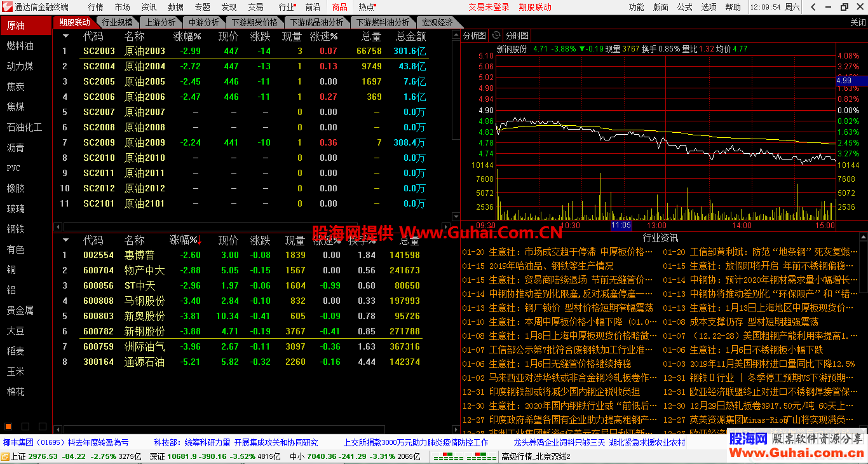Viewport: 868px width, 464px height.
Task: Select 棉花 in the commodity sidebar
Action: pyautogui.click(x=16, y=392)
